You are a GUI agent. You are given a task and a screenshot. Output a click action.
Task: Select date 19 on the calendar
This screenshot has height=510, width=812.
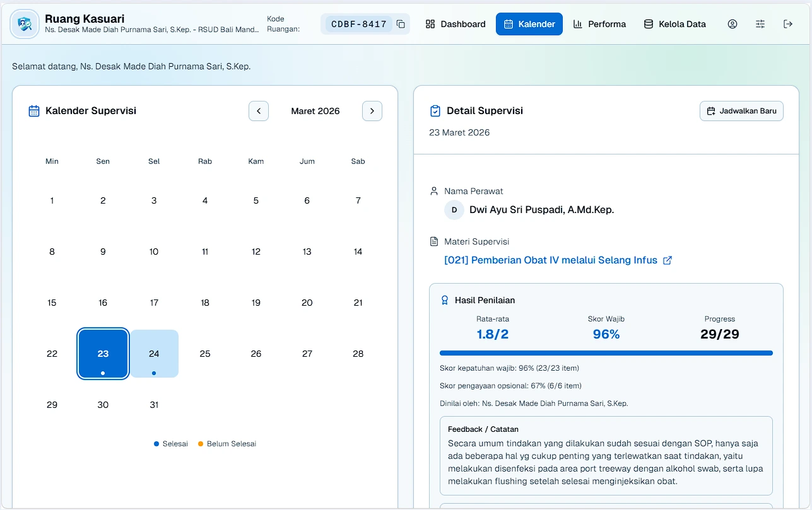pos(256,303)
